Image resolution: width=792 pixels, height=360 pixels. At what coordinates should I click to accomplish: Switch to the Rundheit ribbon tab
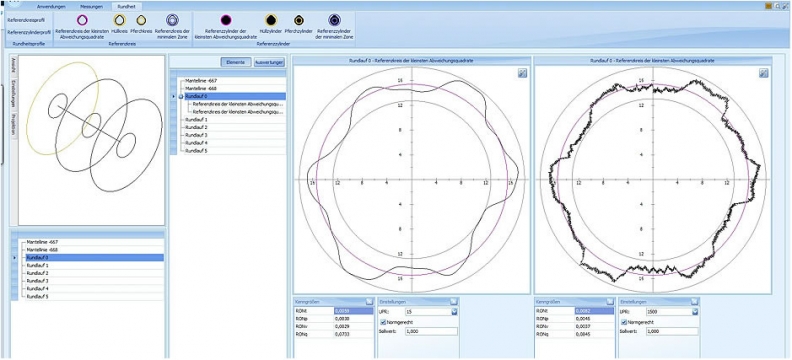126,7
